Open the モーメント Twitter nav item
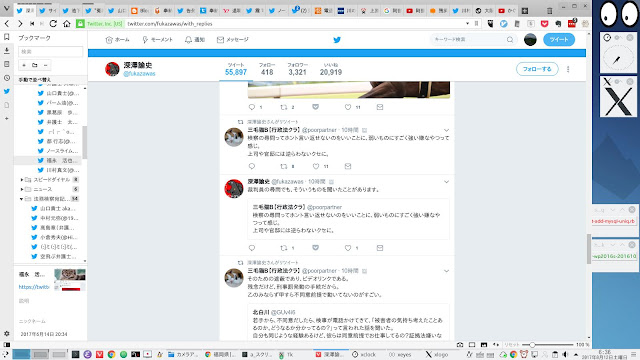 158,40
